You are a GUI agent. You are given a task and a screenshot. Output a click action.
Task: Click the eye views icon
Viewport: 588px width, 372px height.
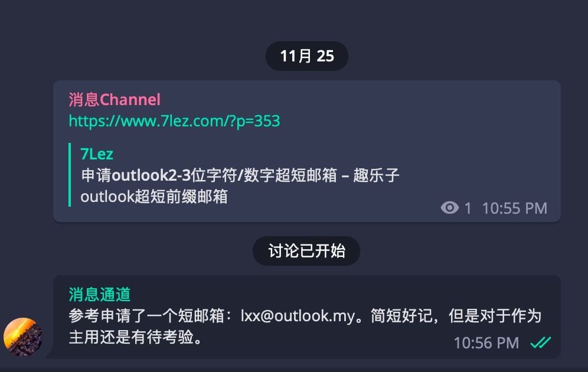(450, 207)
